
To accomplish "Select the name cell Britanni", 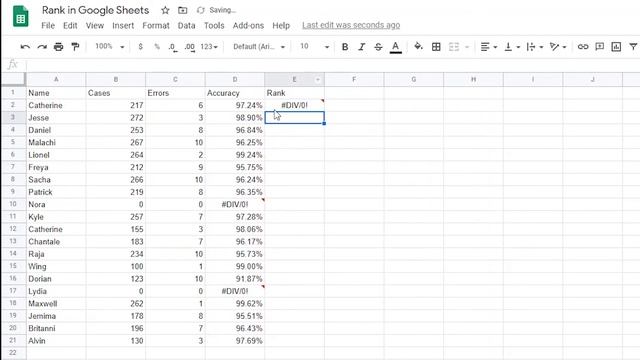I will 56,328.
